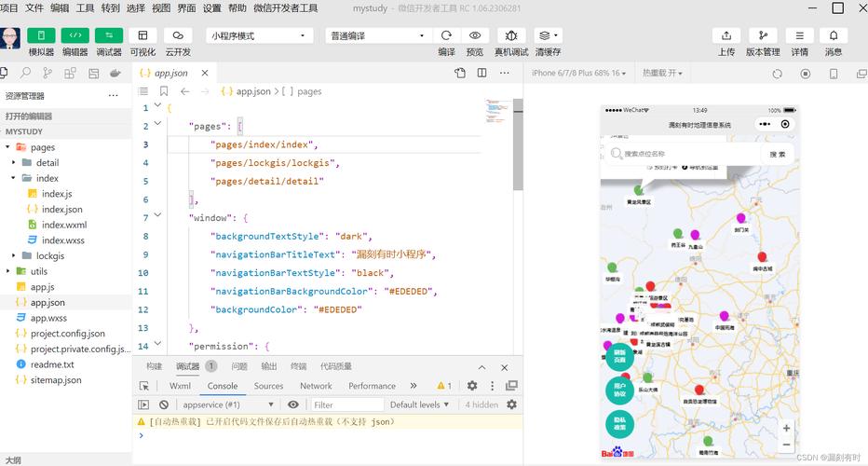
Task: Expand the utils folder
Action: pos(7,271)
